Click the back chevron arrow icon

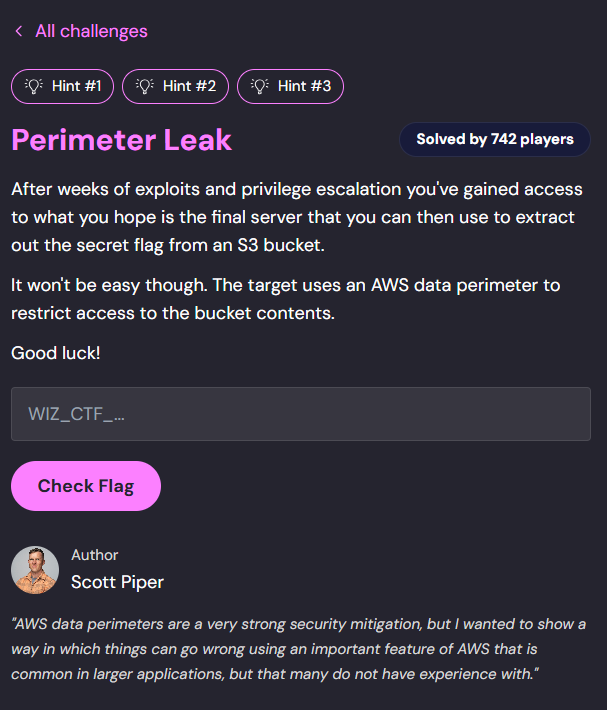pyautogui.click(x=18, y=32)
